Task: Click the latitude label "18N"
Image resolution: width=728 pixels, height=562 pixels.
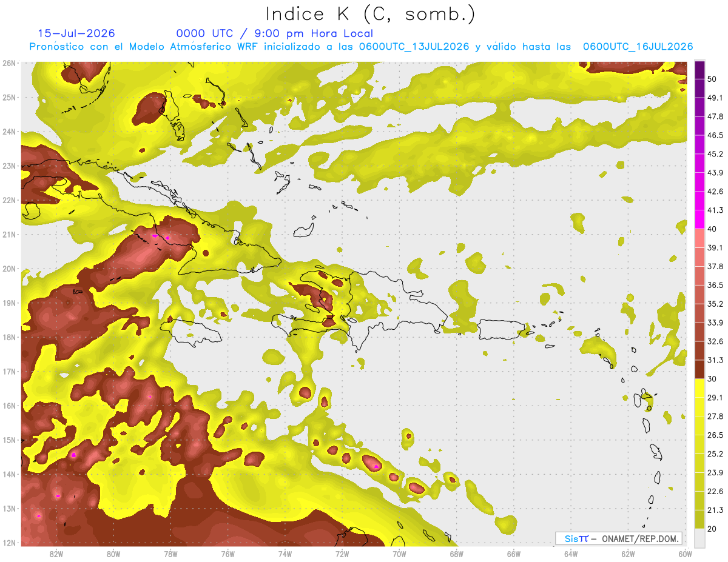Action: tap(9, 337)
